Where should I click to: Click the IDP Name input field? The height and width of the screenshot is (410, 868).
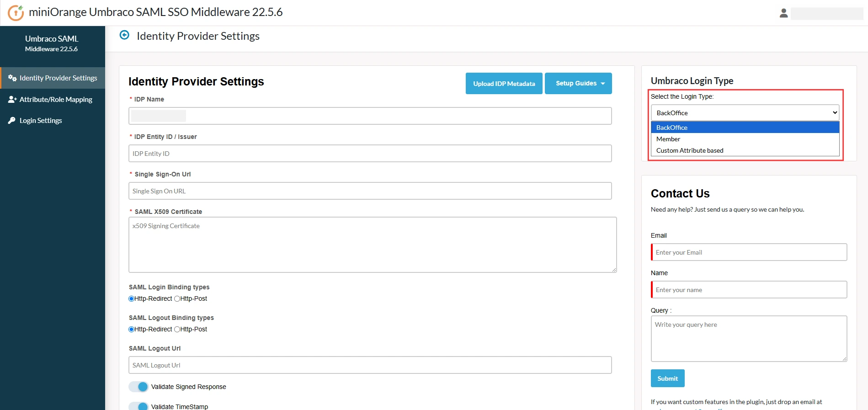(x=370, y=116)
